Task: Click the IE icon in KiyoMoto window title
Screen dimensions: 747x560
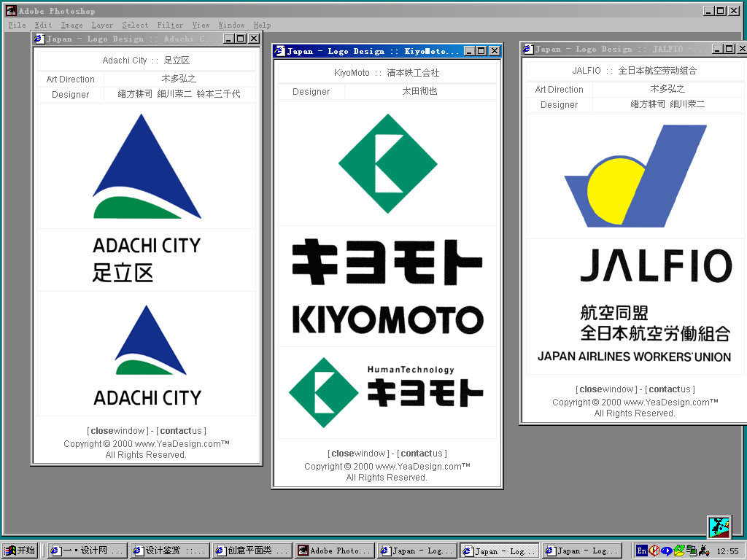Action: (x=280, y=51)
